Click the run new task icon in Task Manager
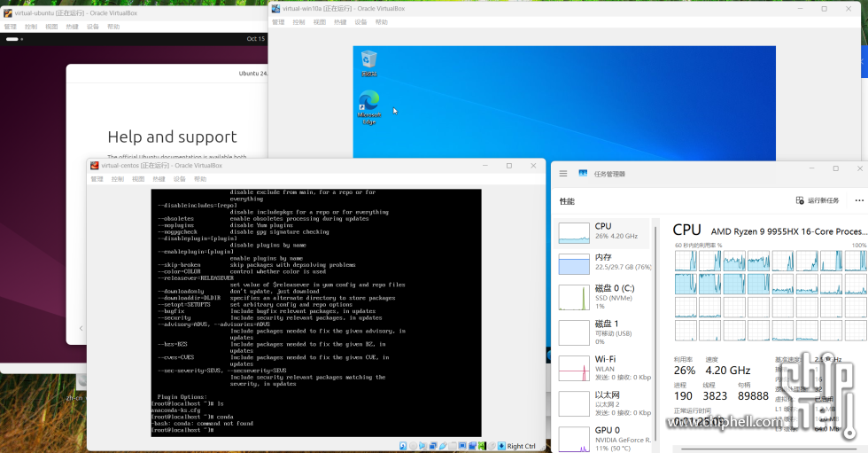 click(x=800, y=200)
